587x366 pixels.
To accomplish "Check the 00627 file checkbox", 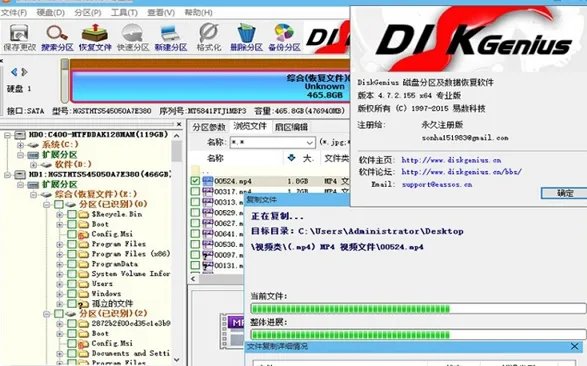I will coord(195,223).
